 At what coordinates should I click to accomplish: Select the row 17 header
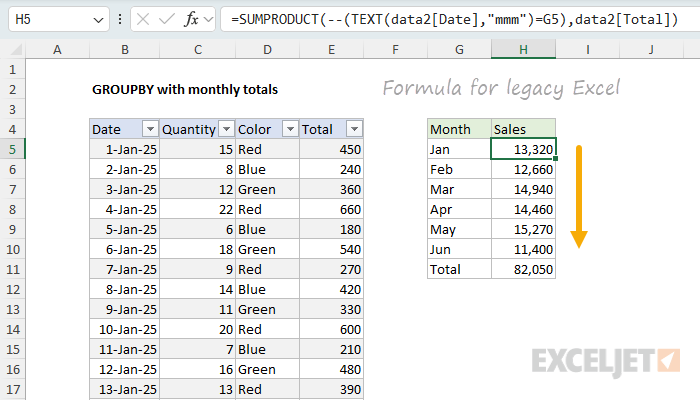(x=12, y=389)
